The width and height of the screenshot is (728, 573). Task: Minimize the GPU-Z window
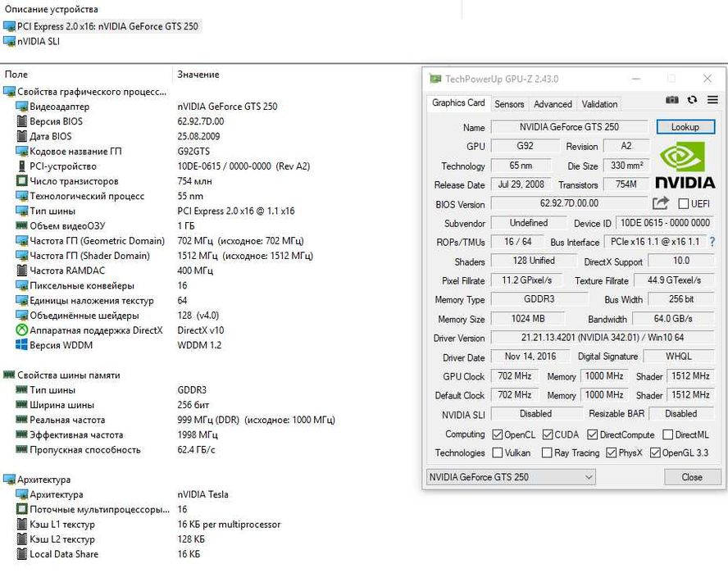click(x=636, y=79)
